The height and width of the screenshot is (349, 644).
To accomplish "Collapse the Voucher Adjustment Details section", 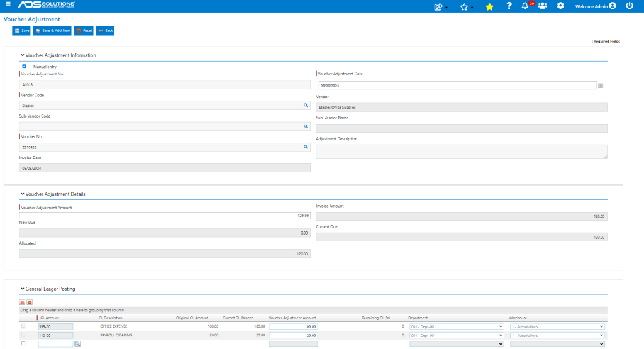I will 23,194.
